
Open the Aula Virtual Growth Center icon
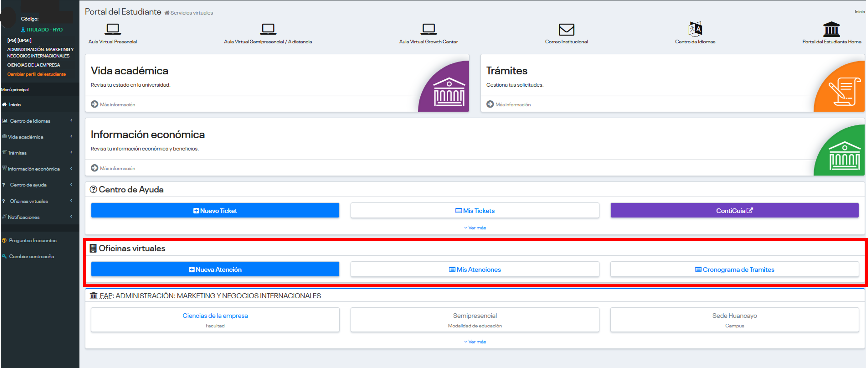click(428, 29)
